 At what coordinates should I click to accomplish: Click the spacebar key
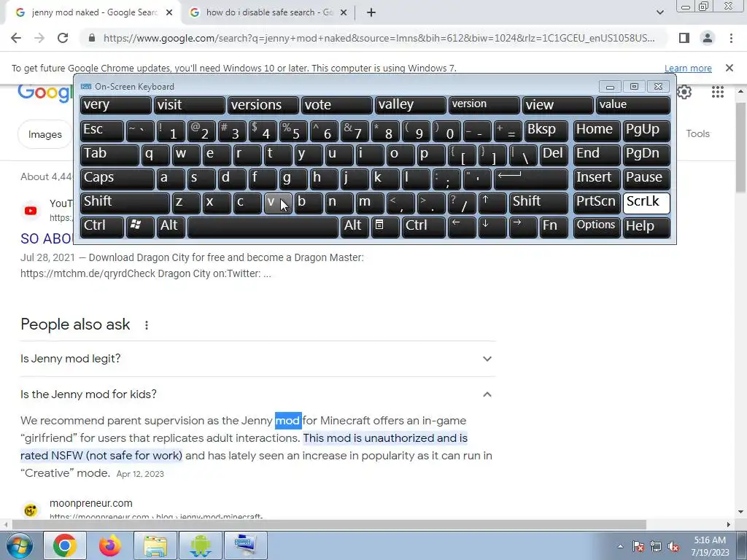click(x=263, y=227)
